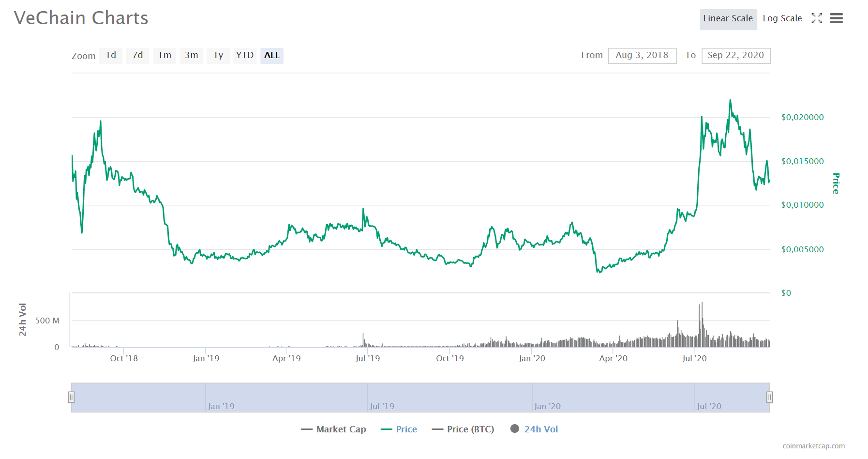Click the Jan '19 time axis label

coord(206,358)
